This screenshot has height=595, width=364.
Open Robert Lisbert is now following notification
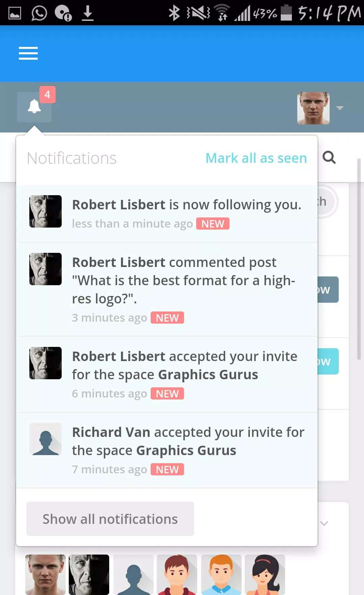pos(167,214)
